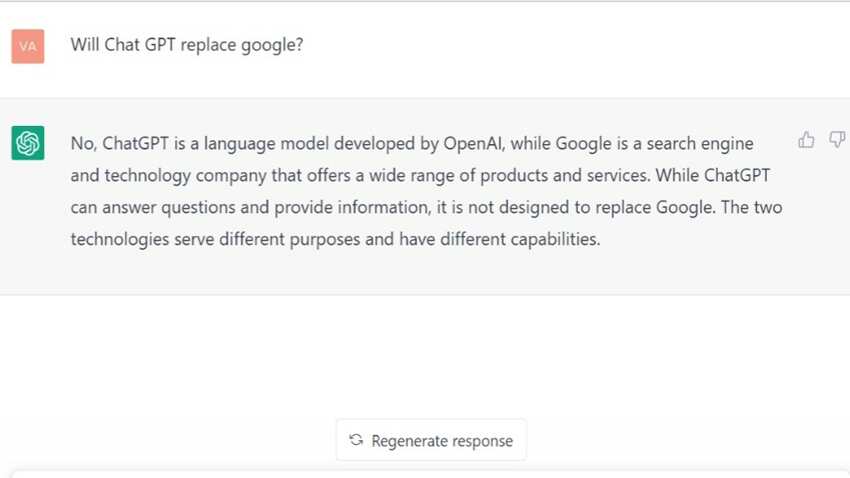Click the word 'Google' in the first response line

[x=584, y=144]
